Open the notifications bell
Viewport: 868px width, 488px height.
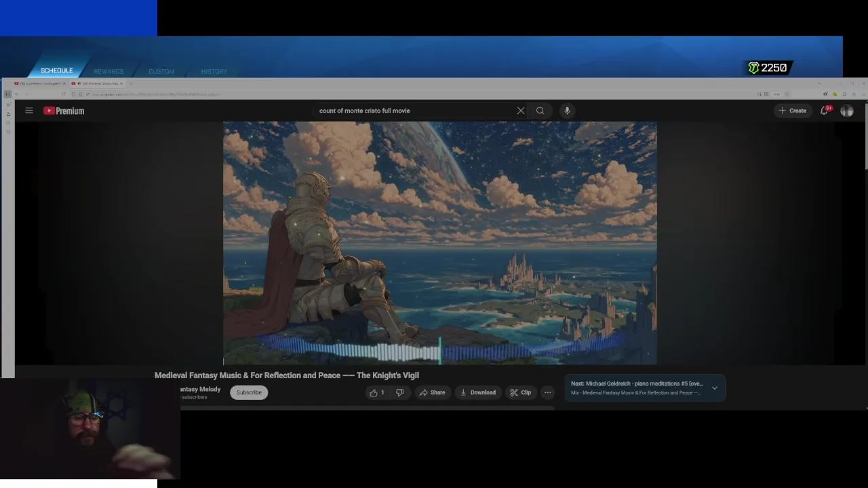(x=825, y=110)
